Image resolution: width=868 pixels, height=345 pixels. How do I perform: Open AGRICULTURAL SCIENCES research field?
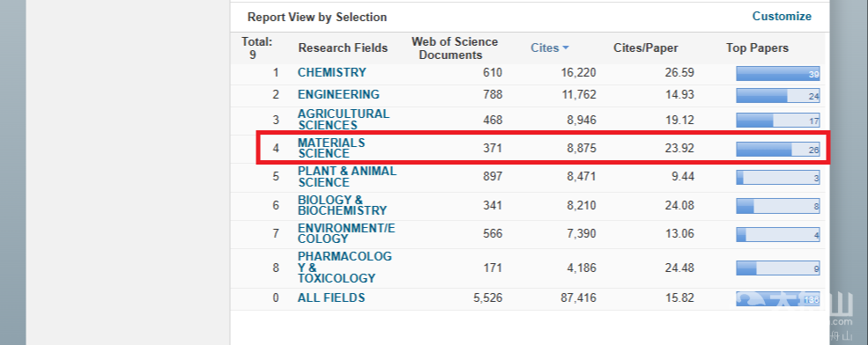pos(343,120)
